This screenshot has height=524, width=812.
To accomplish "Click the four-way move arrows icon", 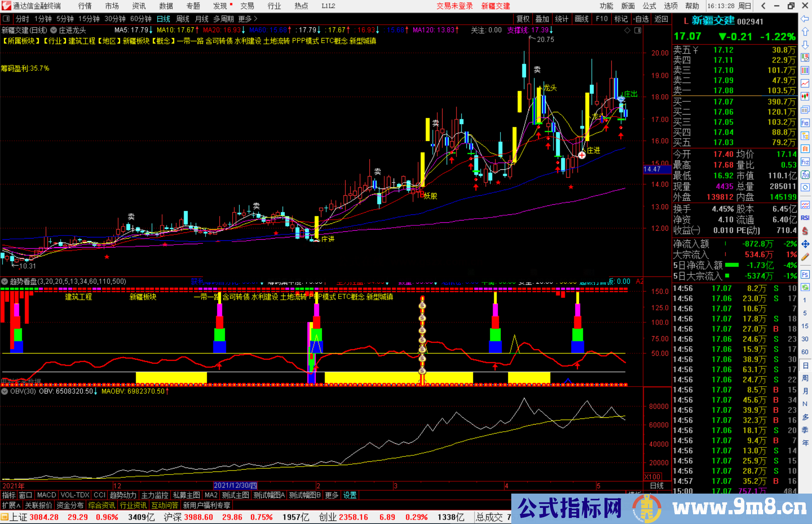I will point(805,244).
